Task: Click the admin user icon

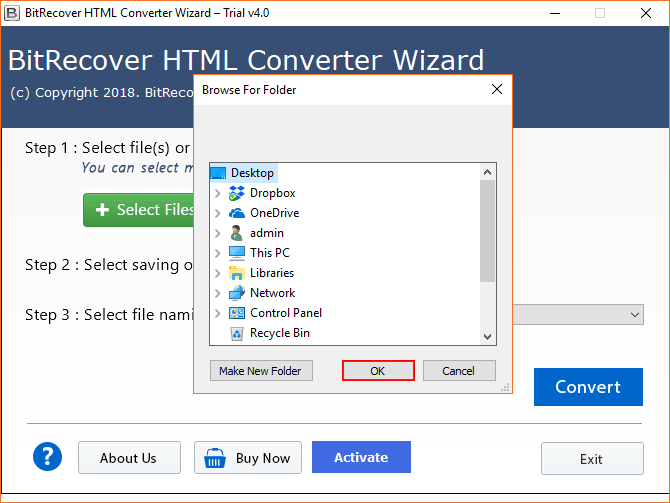Action: click(x=236, y=233)
